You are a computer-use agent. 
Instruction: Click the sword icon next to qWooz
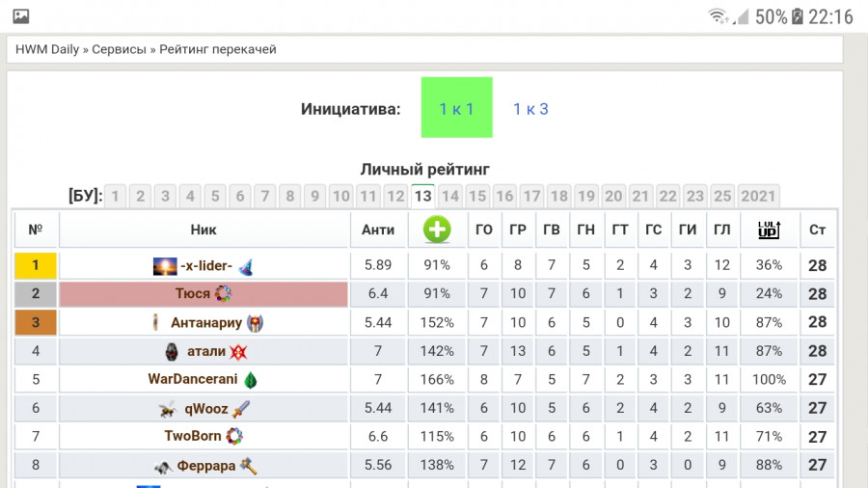(x=241, y=409)
